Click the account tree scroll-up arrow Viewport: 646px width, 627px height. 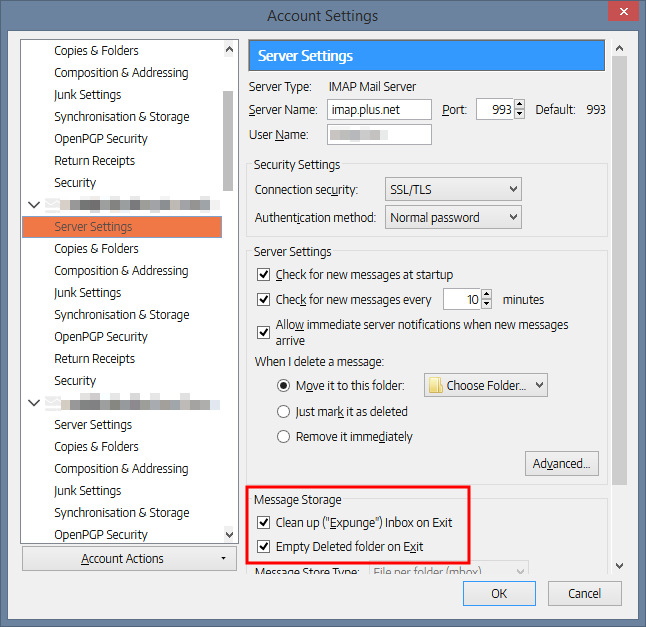pyautogui.click(x=229, y=50)
